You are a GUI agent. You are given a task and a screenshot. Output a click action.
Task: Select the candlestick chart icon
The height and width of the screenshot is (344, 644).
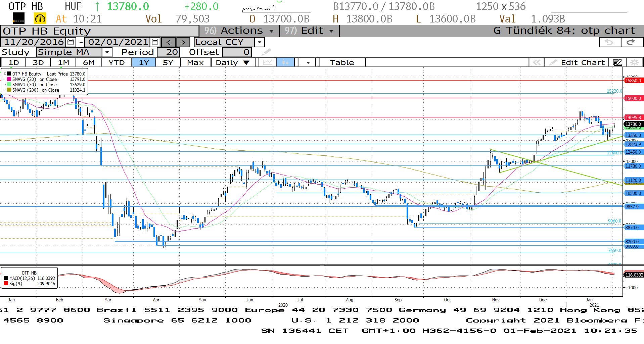point(285,62)
